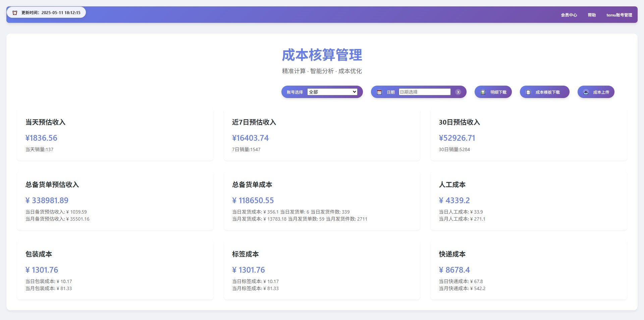This screenshot has height=320, width=644.
Task: Click the 明细下载 details download button
Action: 493,92
